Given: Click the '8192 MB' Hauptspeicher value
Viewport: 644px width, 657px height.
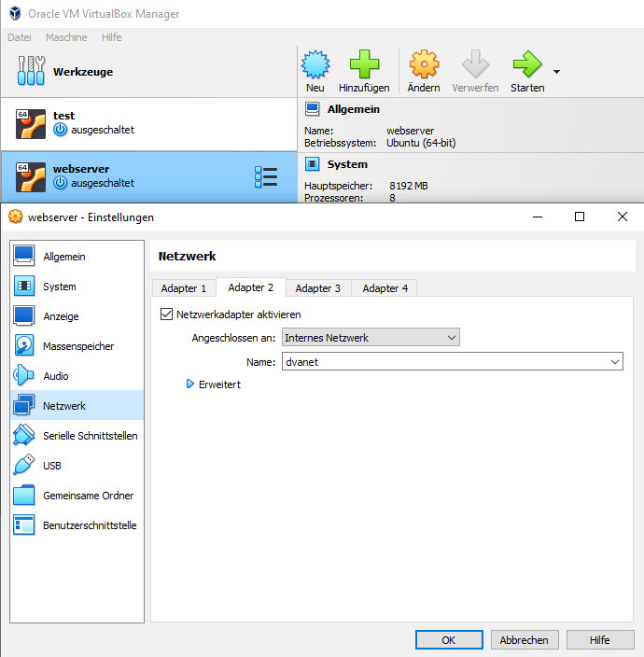Looking at the screenshot, I should (409, 186).
